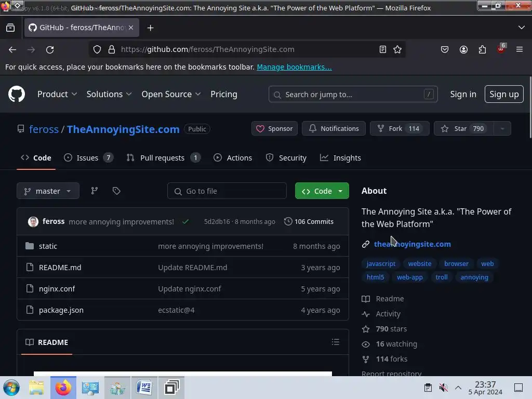Go back to previous page
This screenshot has width=532, height=399.
pos(12,49)
